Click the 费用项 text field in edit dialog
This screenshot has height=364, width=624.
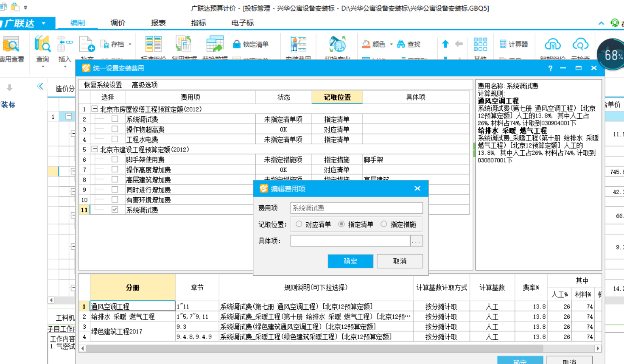coord(356,208)
